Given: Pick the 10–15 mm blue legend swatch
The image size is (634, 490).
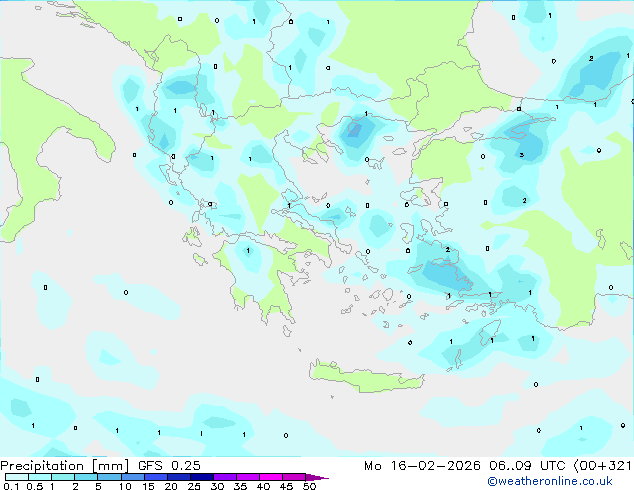Looking at the screenshot, I should (132, 477).
